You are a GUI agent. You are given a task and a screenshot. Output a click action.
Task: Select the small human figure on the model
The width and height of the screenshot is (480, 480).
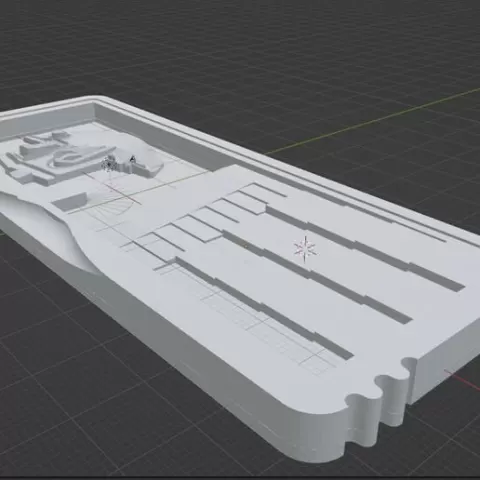click(108, 164)
